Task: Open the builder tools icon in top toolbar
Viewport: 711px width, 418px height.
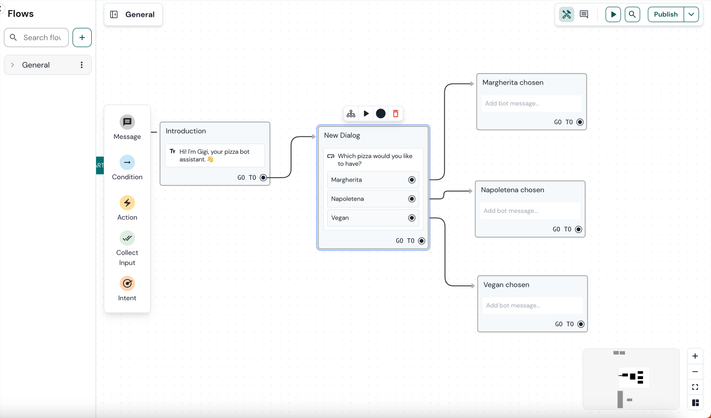Action: pyautogui.click(x=566, y=15)
